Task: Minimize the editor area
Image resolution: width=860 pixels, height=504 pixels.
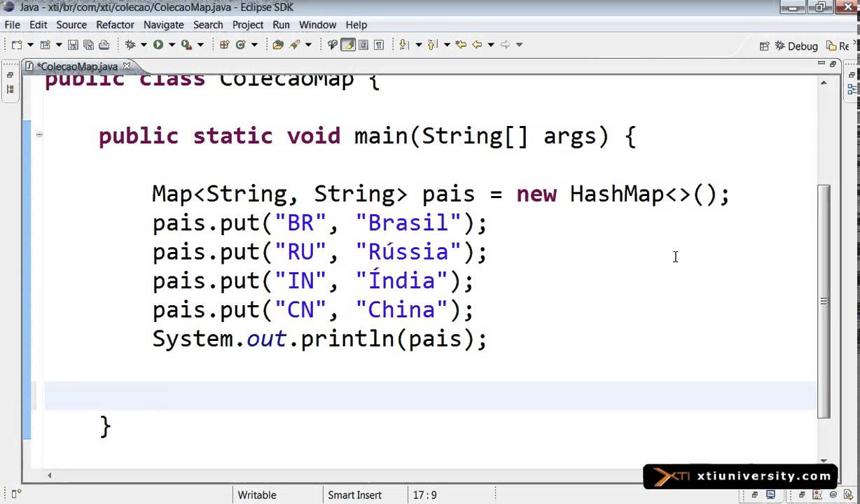Action: pos(821,64)
